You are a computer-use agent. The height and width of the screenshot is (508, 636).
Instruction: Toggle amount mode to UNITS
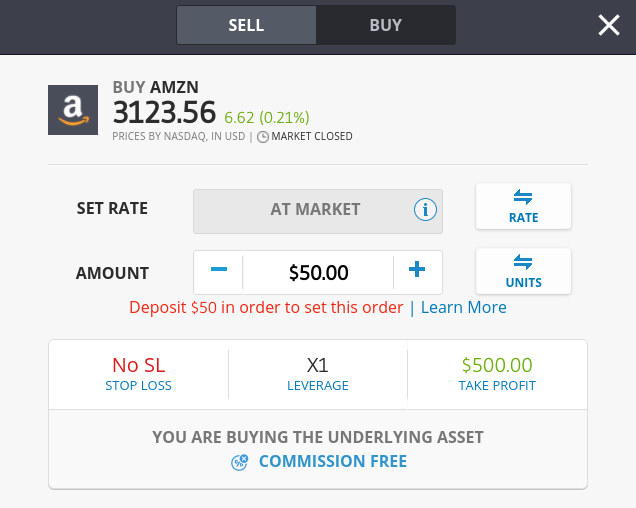click(x=523, y=271)
